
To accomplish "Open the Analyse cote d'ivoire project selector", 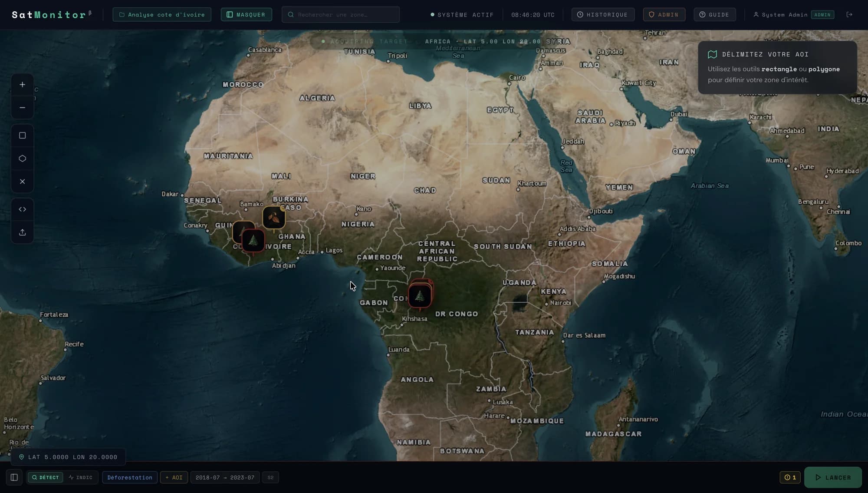I will click(162, 15).
